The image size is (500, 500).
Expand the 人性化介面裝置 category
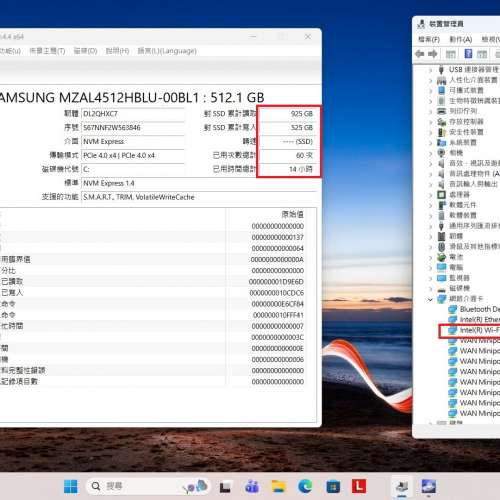click(430, 80)
